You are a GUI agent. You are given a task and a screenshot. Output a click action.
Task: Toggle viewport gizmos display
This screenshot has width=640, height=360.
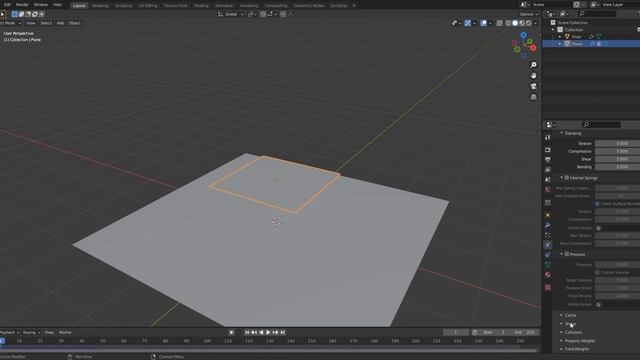tap(468, 23)
